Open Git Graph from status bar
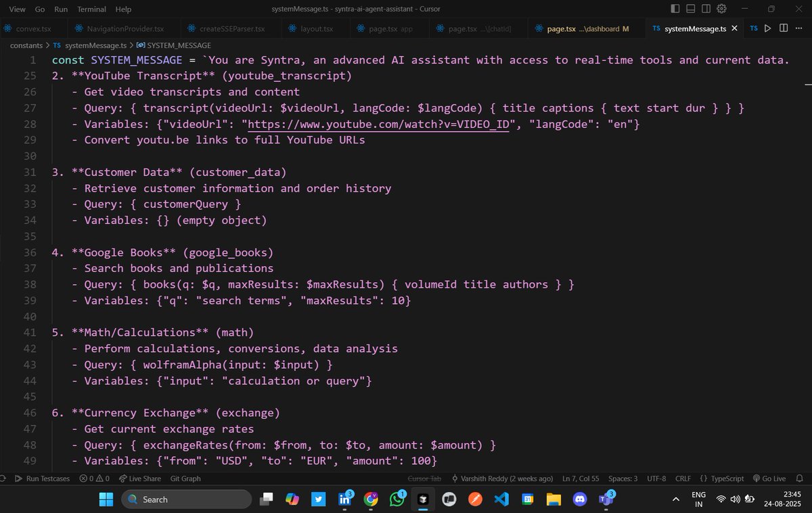 pos(185,478)
